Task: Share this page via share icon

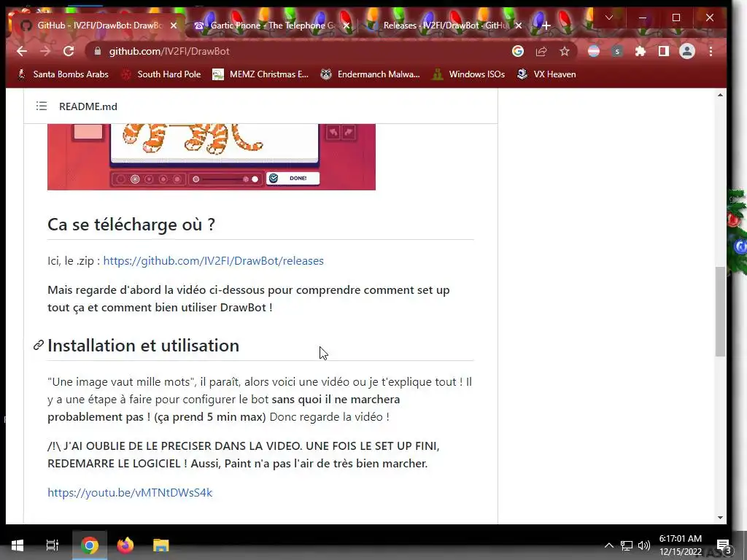Action: 541,52
